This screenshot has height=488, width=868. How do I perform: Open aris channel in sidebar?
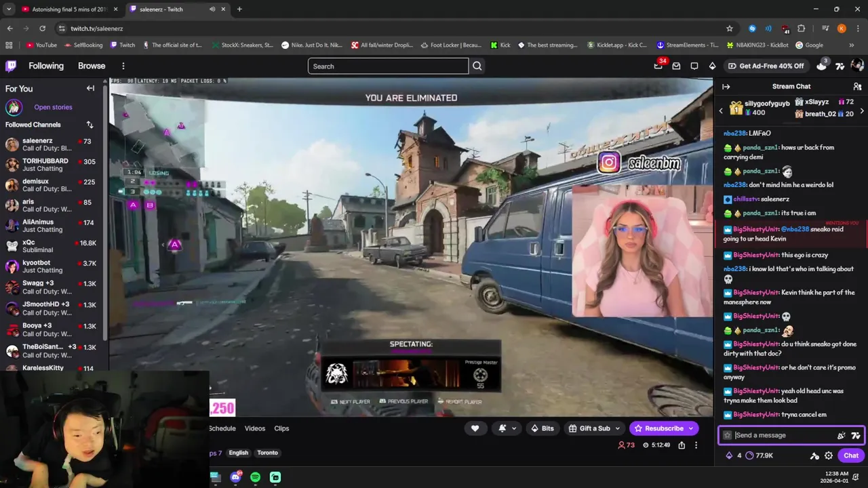pos(52,205)
